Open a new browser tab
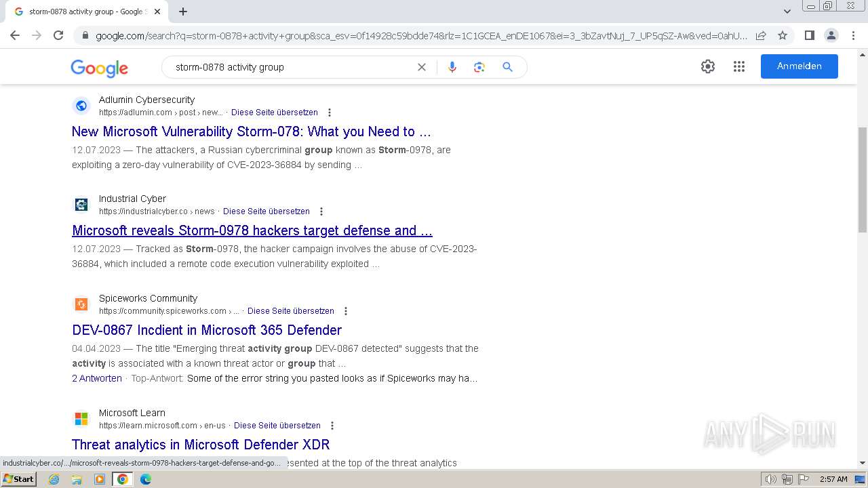Screen dimensions: 868x488 [x=183, y=12]
